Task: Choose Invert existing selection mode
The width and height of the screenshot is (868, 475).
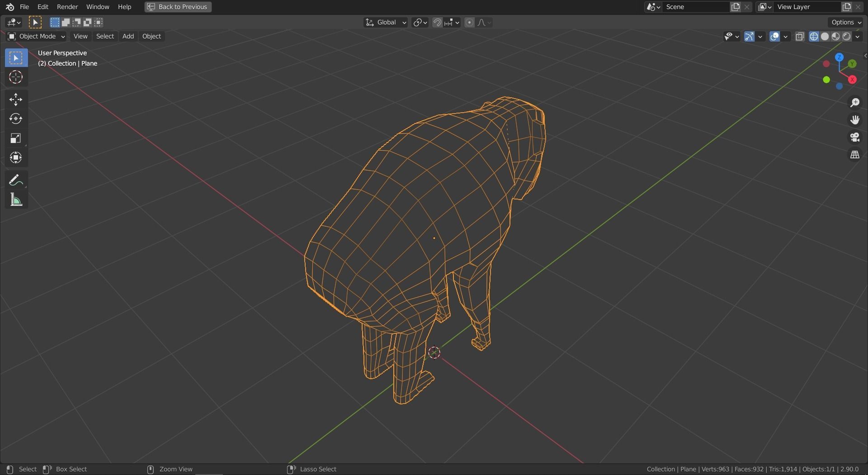Action: pyautogui.click(x=87, y=22)
